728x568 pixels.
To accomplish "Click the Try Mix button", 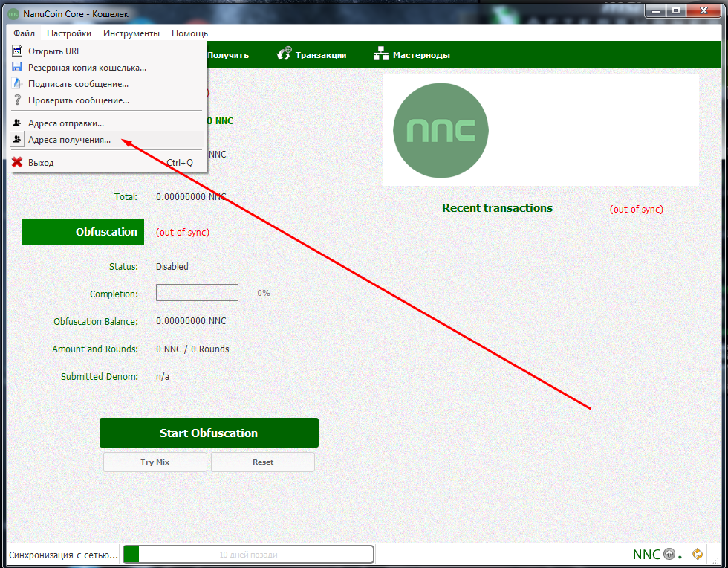I will [155, 462].
